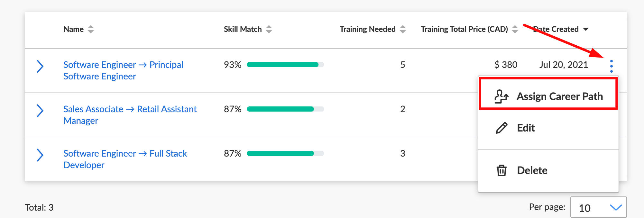Image resolution: width=644 pixels, height=218 pixels.
Task: Click the 93% skill match progress bar
Action: [285, 65]
